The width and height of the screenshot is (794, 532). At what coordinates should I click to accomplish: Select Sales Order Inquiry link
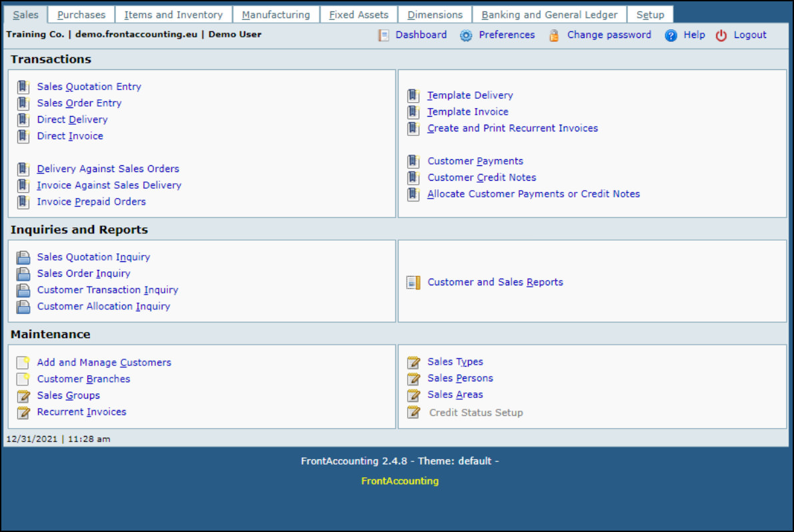pos(83,273)
